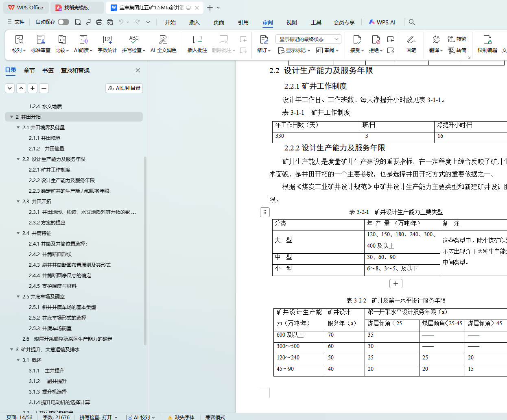507x420 pixels.
Task: Click the standard review (标准审查) icon
Action: click(x=41, y=40)
